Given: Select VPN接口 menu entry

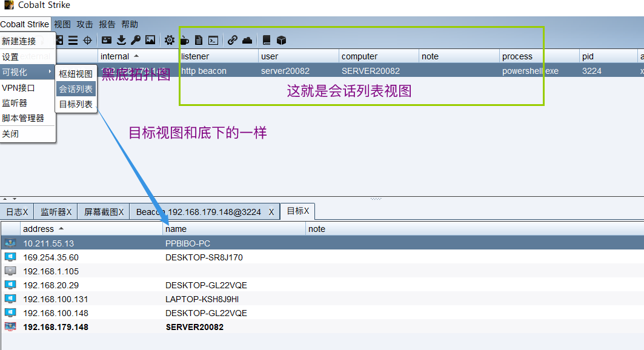Looking at the screenshot, I should [27, 88].
